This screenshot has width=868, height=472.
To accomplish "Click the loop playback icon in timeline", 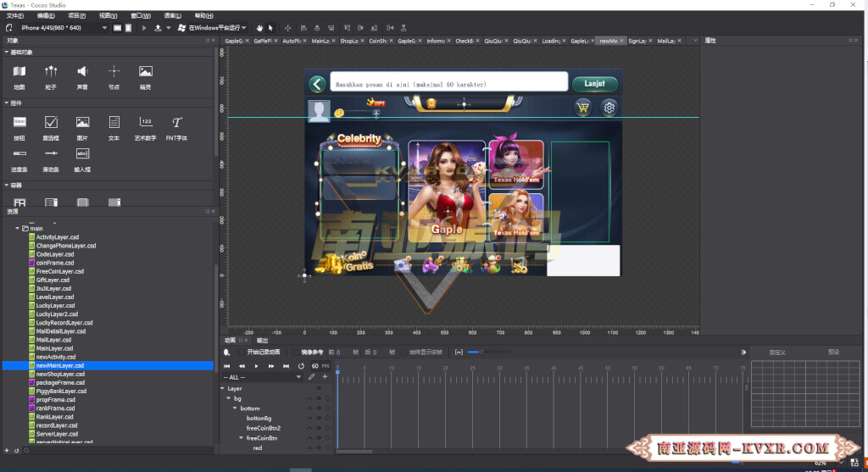I will pyautogui.click(x=301, y=366).
